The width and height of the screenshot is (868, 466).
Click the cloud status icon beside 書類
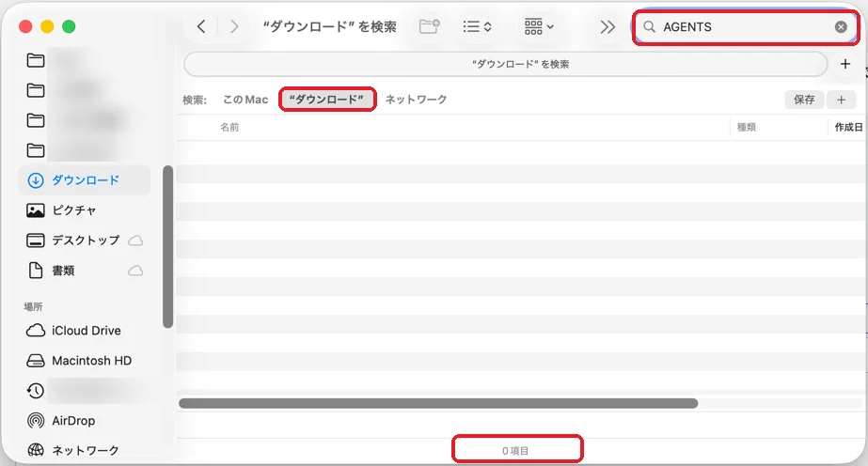[135, 271]
